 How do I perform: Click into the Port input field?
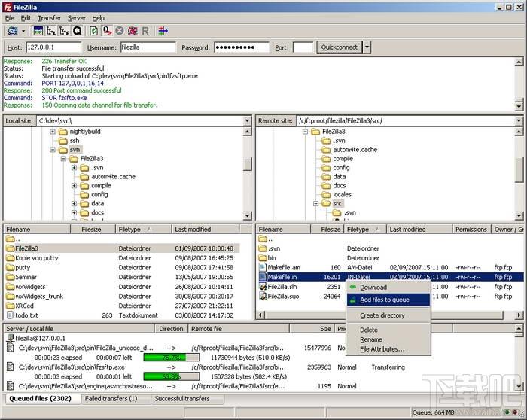pos(303,47)
